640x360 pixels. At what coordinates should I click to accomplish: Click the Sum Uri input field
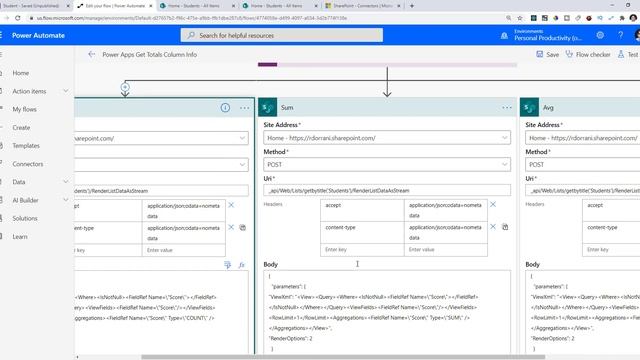click(387, 191)
